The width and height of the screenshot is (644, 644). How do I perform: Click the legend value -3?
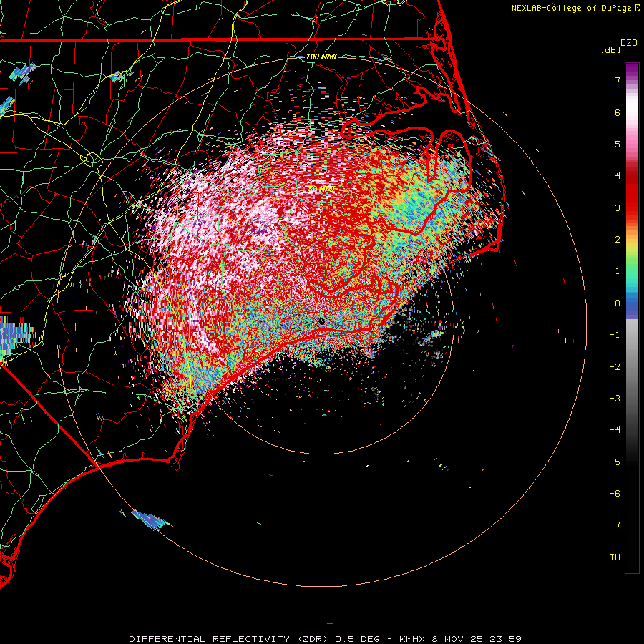(615, 399)
